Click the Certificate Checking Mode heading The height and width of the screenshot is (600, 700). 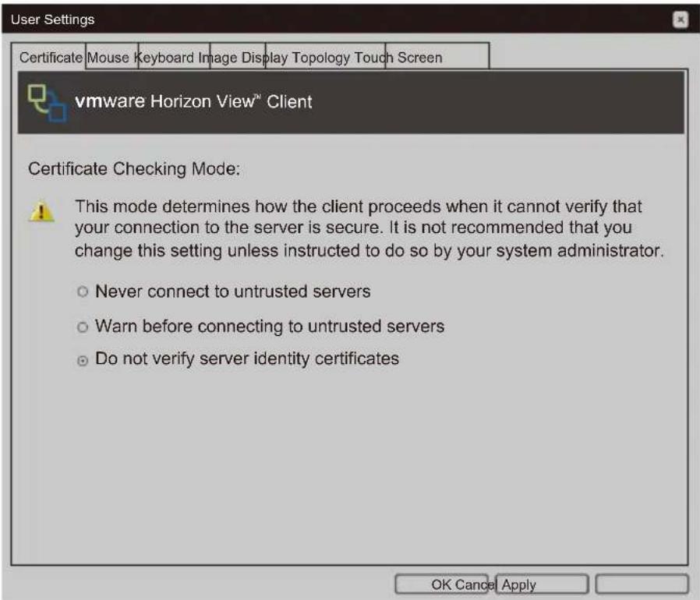click(x=134, y=169)
